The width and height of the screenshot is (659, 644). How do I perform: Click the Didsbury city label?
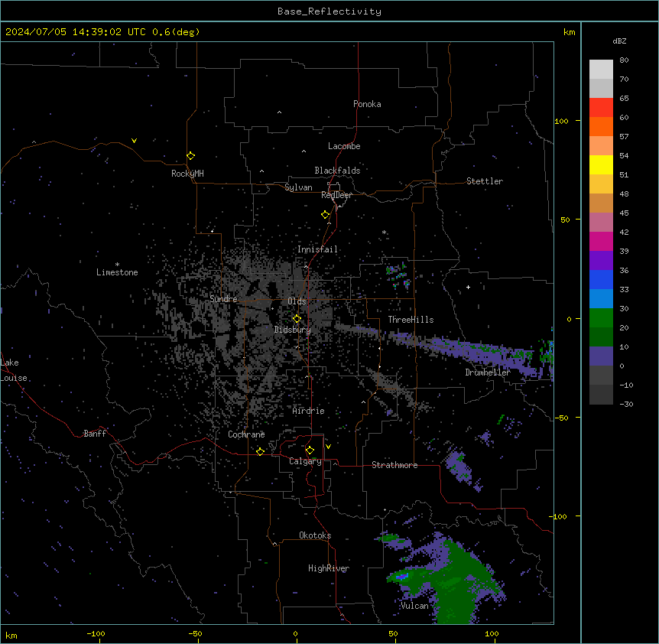tap(293, 330)
